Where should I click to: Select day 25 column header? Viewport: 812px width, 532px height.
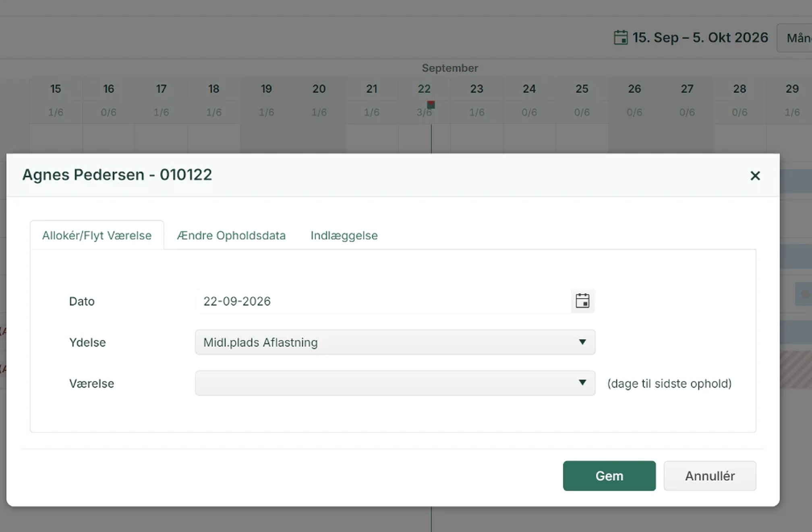coord(582,89)
